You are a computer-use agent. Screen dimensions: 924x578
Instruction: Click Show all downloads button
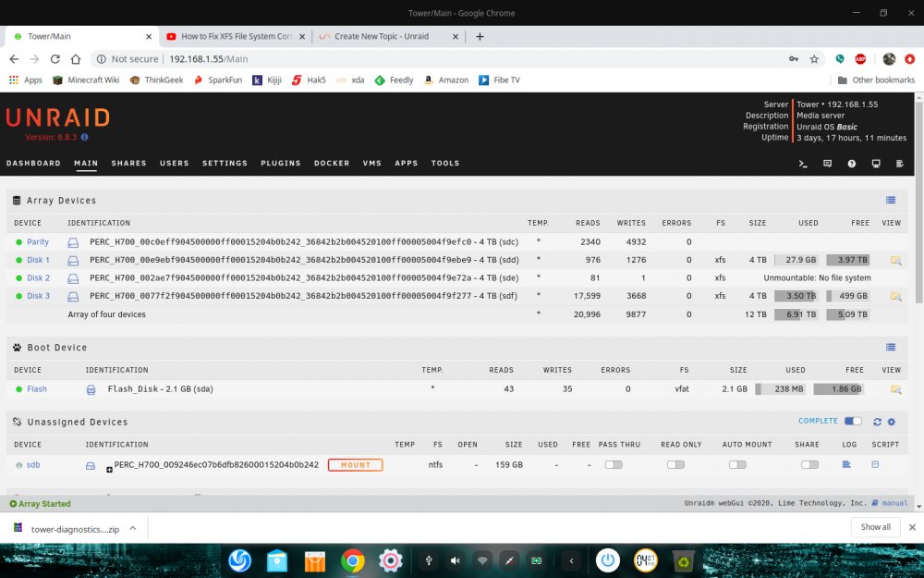click(875, 527)
